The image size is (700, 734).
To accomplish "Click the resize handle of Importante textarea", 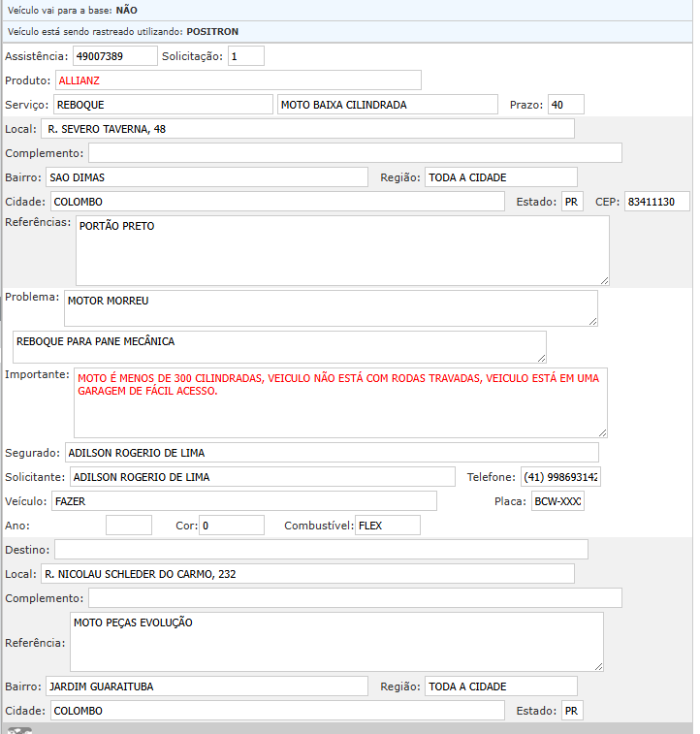I will [x=602, y=432].
